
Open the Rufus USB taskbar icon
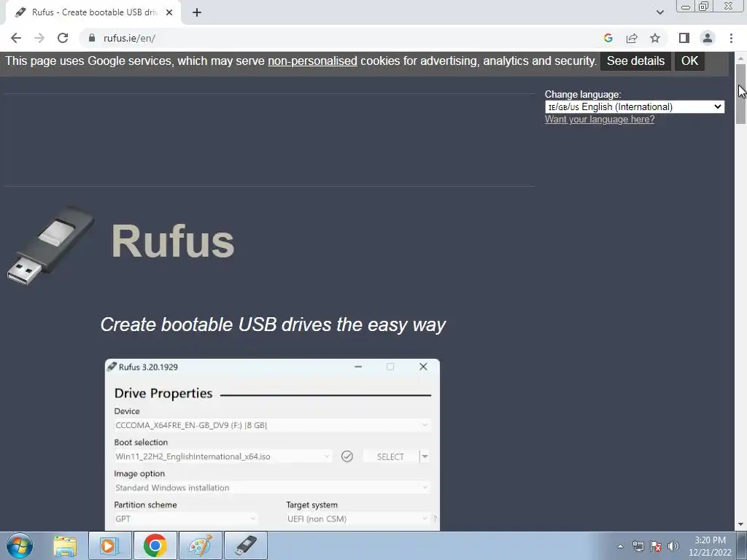[245, 545]
